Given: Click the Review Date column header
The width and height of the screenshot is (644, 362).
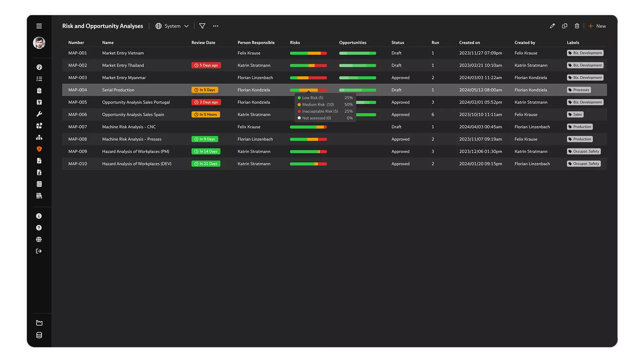Looking at the screenshot, I should click(x=203, y=43).
